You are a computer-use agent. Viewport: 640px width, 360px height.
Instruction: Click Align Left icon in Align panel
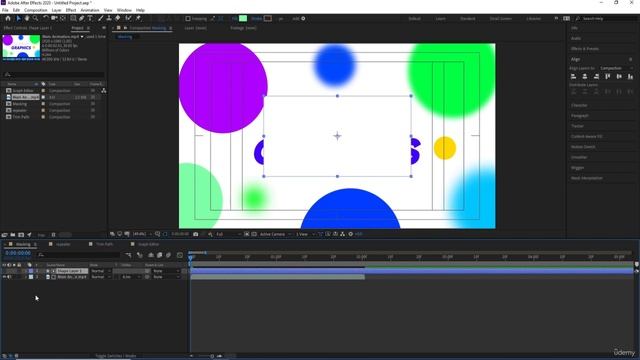pos(573,76)
